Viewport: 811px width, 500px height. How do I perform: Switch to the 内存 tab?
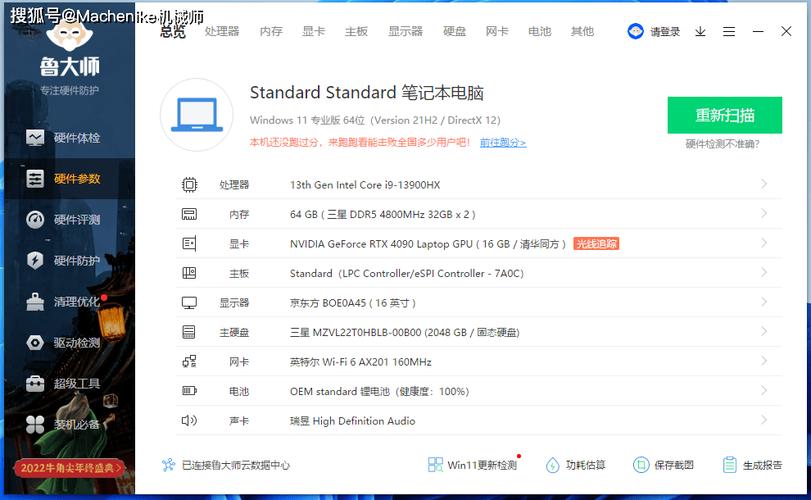click(271, 32)
